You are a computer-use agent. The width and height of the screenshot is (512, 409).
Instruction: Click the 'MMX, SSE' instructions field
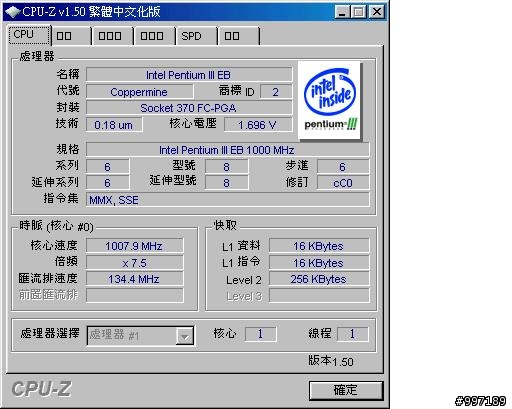[227, 200]
